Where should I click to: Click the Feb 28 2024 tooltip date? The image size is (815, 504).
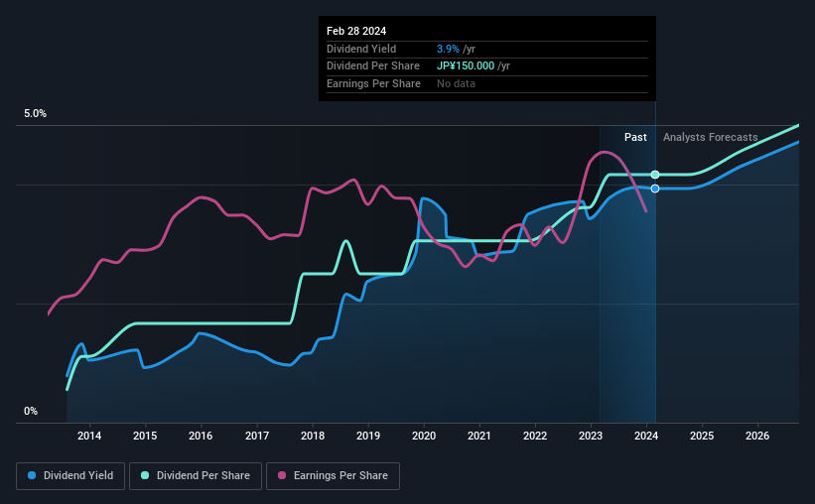pyautogui.click(x=356, y=31)
